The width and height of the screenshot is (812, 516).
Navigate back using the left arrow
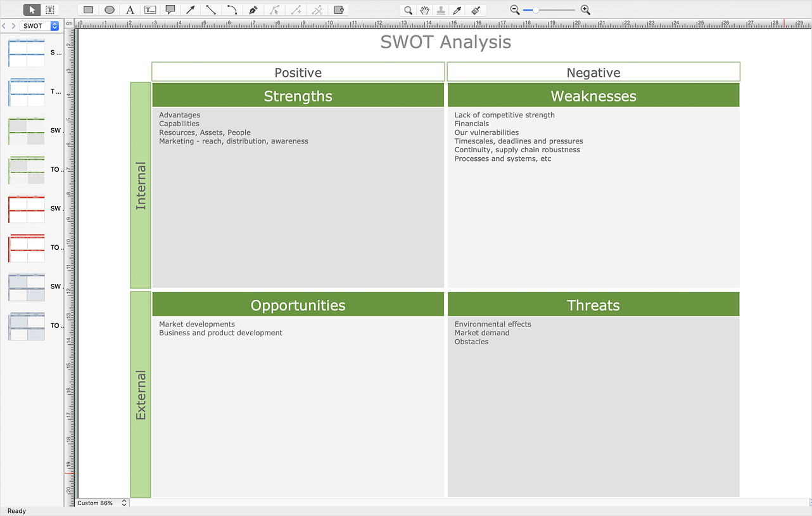(x=4, y=25)
